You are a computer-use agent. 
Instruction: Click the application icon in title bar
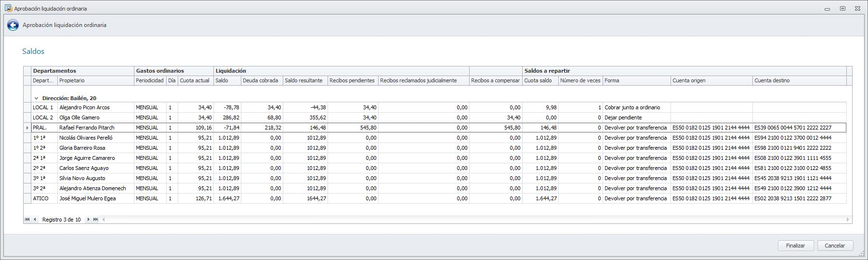point(8,8)
